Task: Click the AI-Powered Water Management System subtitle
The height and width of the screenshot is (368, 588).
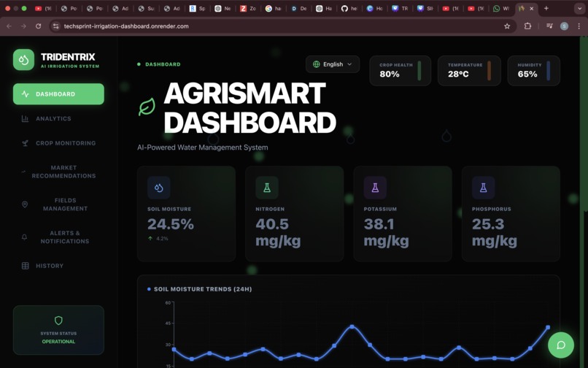Action: [203, 147]
